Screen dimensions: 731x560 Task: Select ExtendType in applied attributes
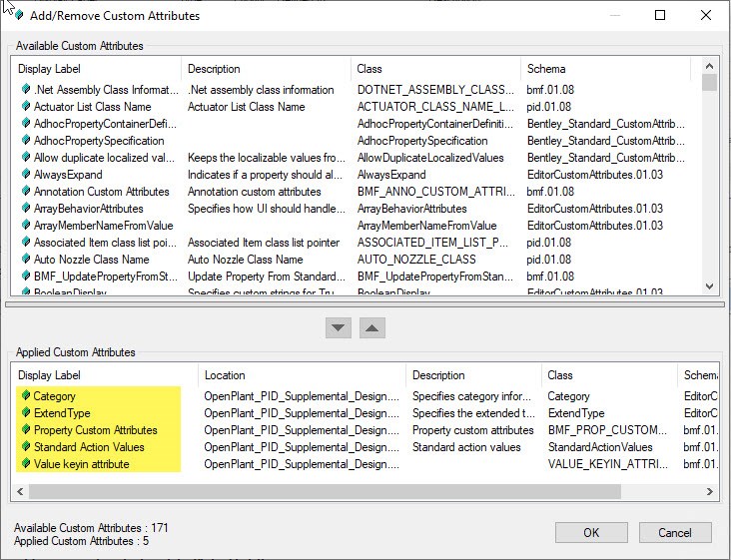point(62,413)
